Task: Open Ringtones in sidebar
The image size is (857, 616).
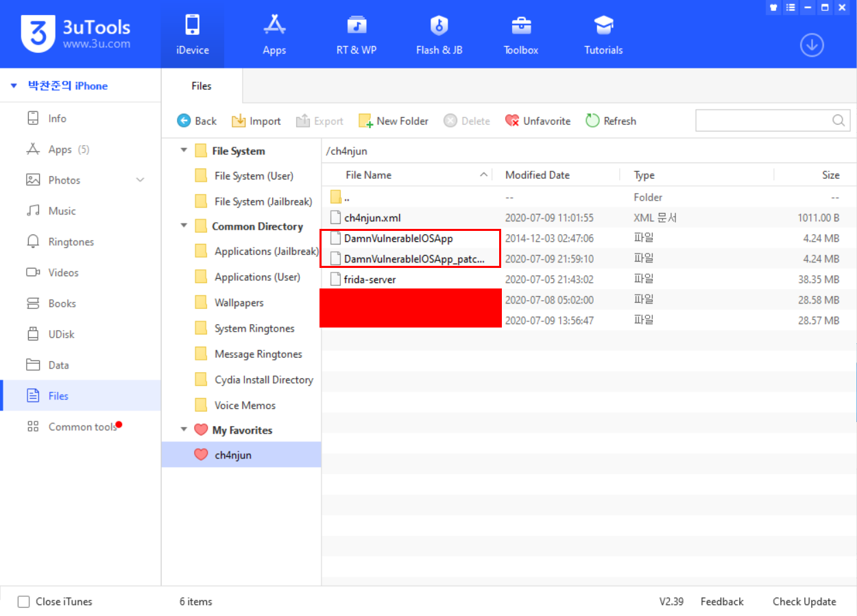Action: click(x=80, y=242)
